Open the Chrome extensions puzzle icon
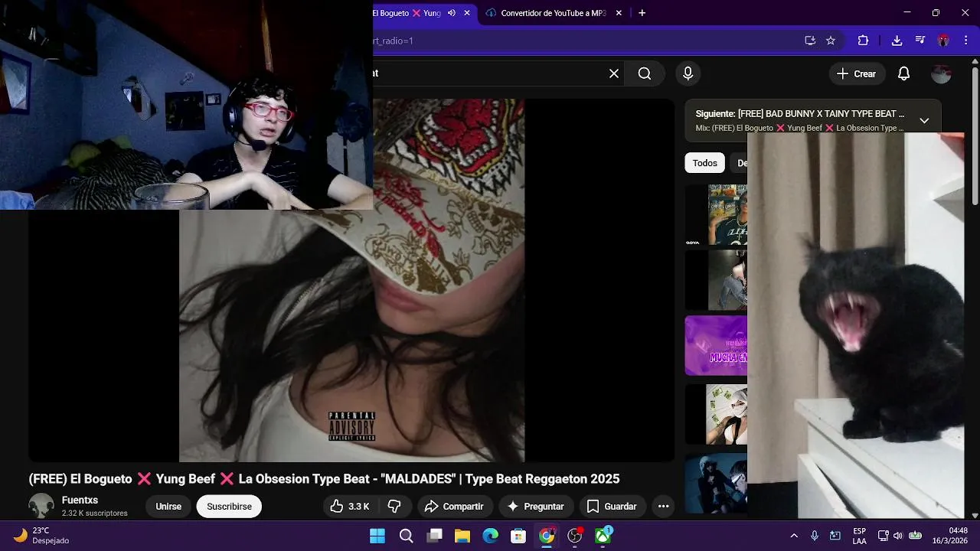This screenshot has width=980, height=551. pyautogui.click(x=864, y=41)
